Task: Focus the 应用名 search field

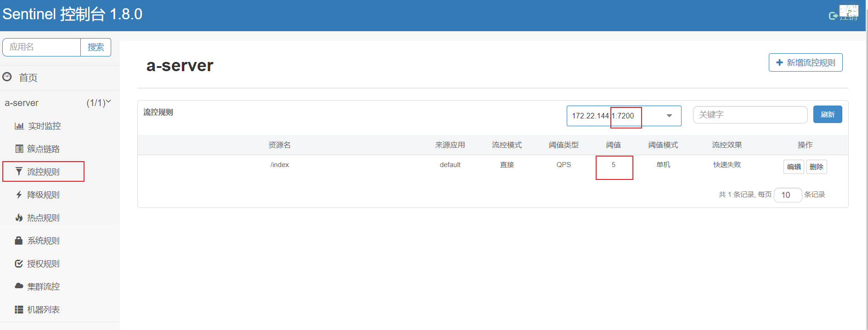Action: tap(41, 47)
